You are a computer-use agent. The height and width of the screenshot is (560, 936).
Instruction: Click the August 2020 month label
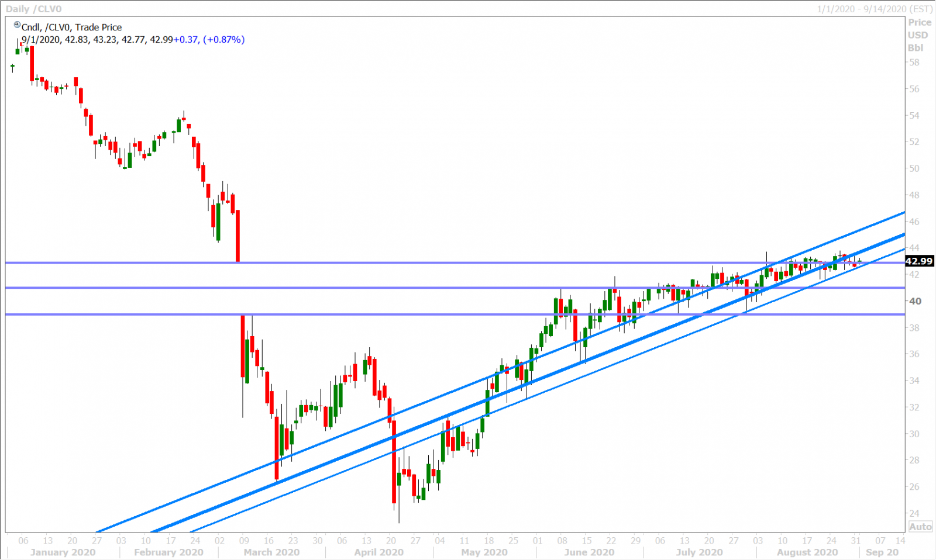(x=807, y=552)
